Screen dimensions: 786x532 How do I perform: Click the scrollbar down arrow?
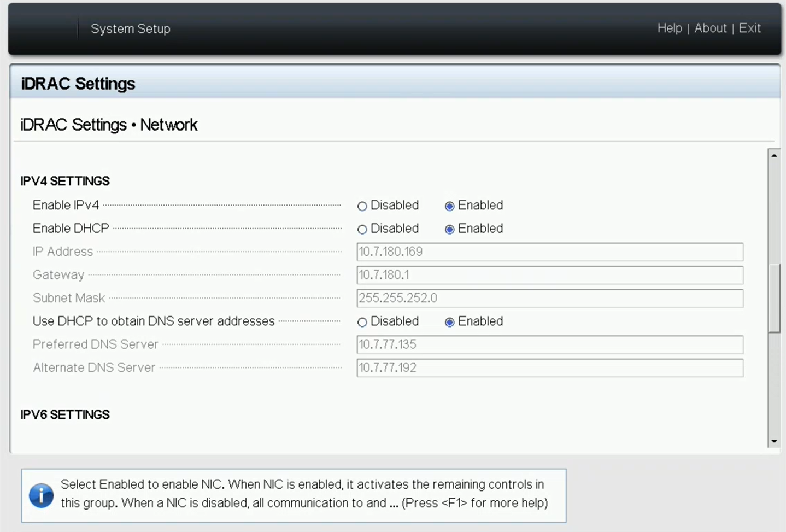point(774,441)
